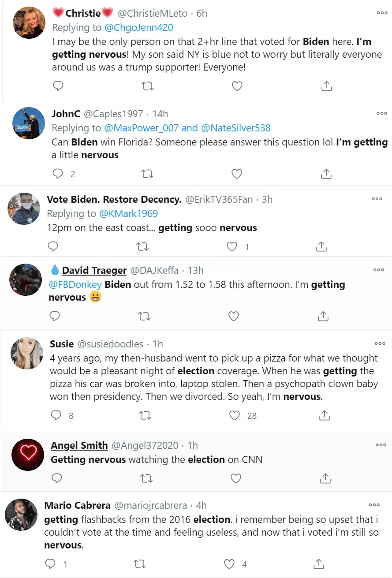Image resolution: width=392 pixels, height=578 pixels.
Task: Expand the three-dot menu on David Traeger's tweet
Action: pos(379,270)
